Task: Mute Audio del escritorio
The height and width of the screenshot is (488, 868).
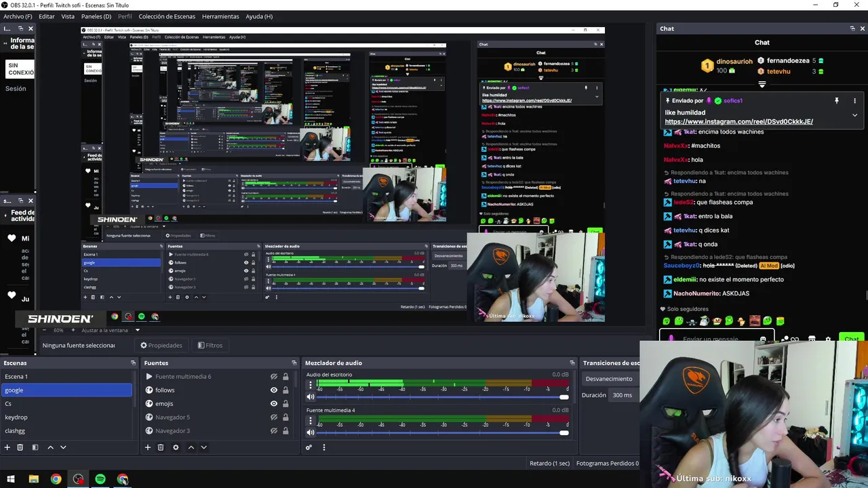Action: click(x=311, y=397)
